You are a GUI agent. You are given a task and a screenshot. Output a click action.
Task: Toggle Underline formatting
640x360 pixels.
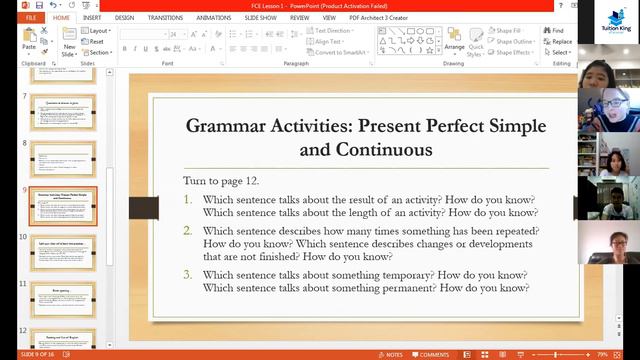(x=146, y=49)
